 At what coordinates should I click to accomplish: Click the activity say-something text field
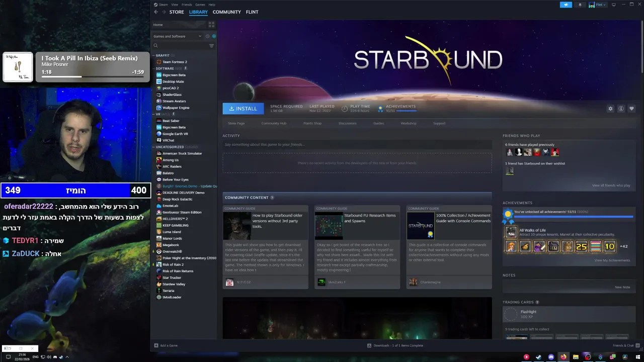coord(357,145)
